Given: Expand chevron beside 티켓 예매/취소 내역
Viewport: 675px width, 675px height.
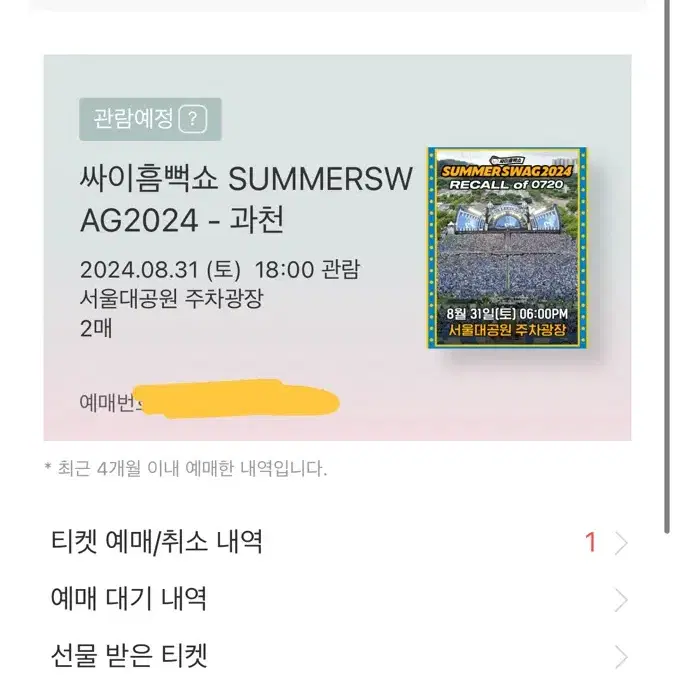Looking at the screenshot, I should [621, 543].
